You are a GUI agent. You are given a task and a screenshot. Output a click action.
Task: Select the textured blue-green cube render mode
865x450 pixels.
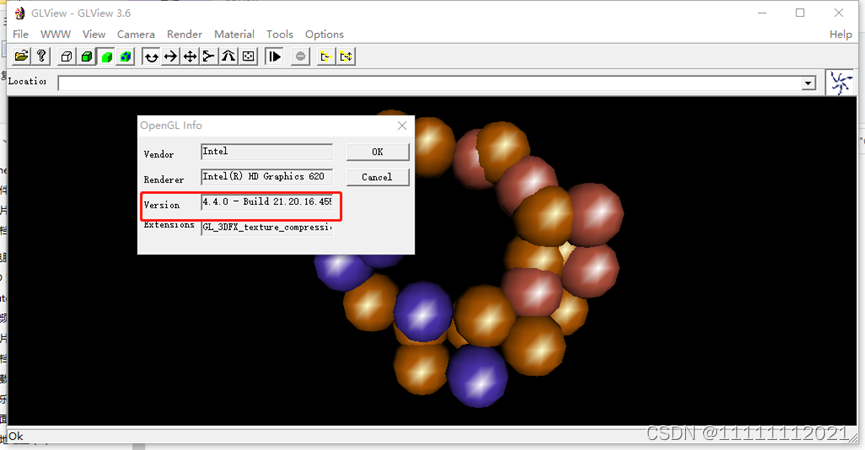[125, 57]
